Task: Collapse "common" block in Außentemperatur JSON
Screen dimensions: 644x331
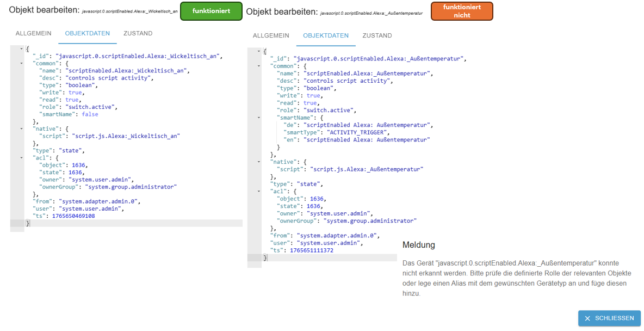Action: coord(259,66)
